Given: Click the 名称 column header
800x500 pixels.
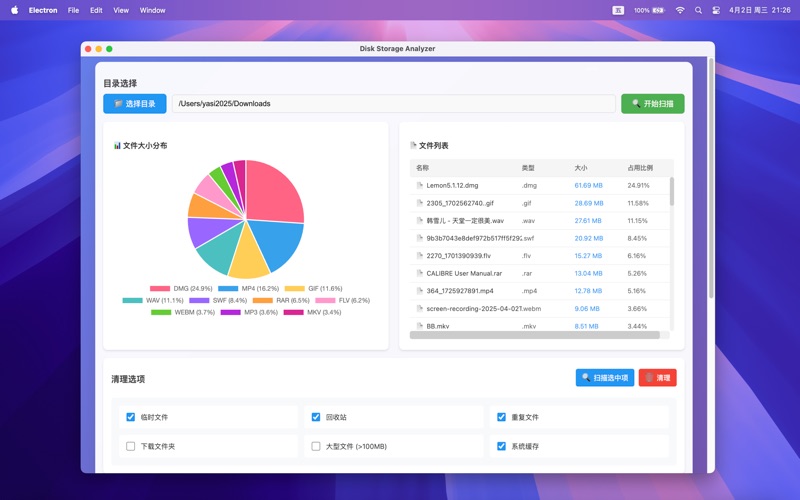Looking at the screenshot, I should click(422, 168).
